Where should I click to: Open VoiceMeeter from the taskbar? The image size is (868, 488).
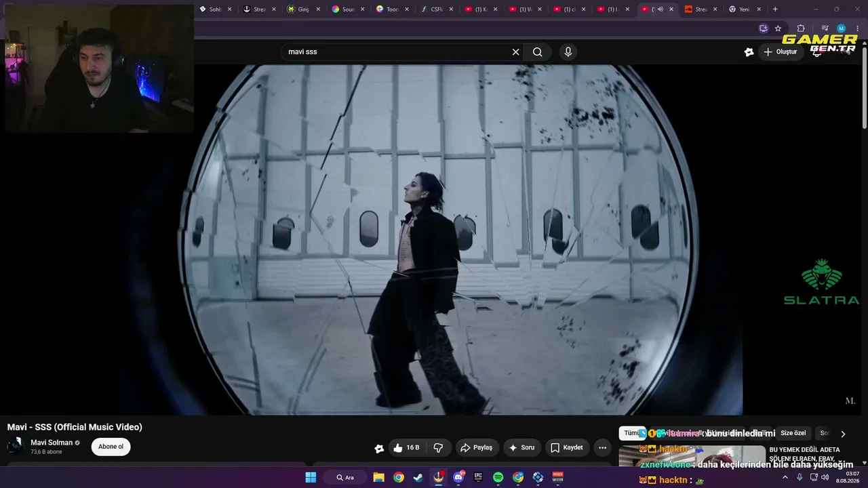[x=558, y=477]
